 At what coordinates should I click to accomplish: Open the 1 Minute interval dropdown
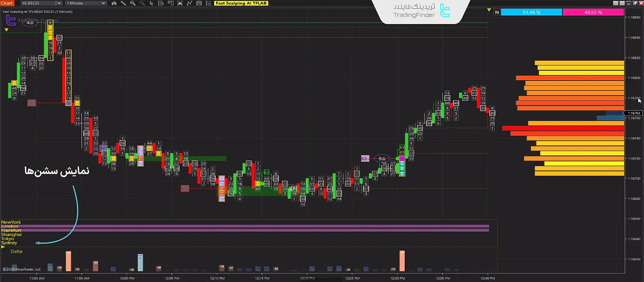[86, 3]
